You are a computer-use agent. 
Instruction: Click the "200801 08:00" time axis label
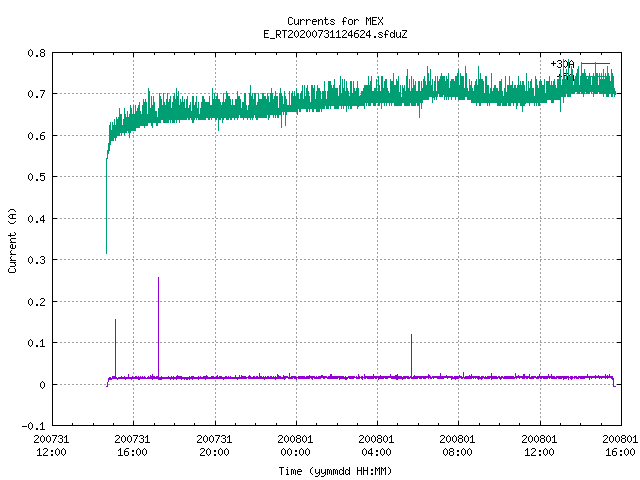click(457, 446)
